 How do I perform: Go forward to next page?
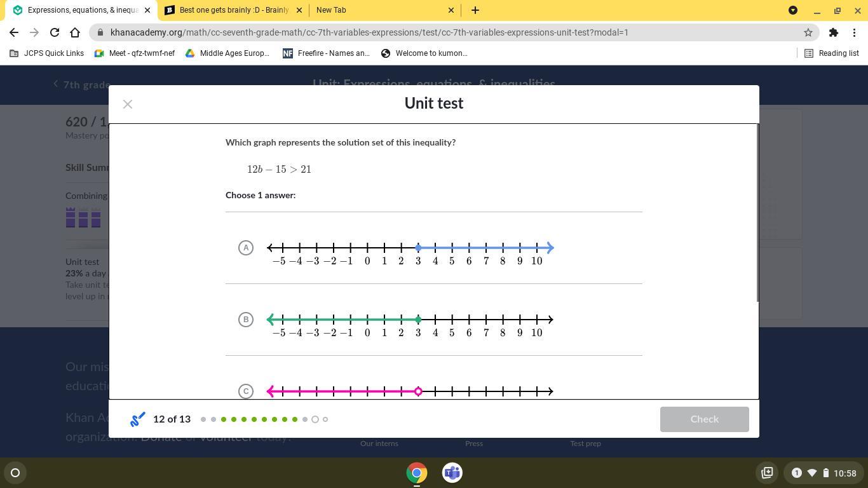point(34,32)
